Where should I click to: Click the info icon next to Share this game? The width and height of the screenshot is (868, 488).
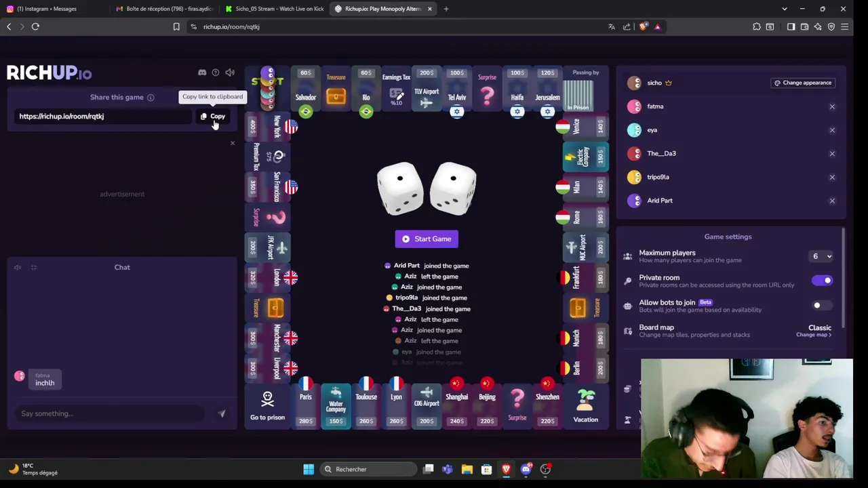coord(151,98)
